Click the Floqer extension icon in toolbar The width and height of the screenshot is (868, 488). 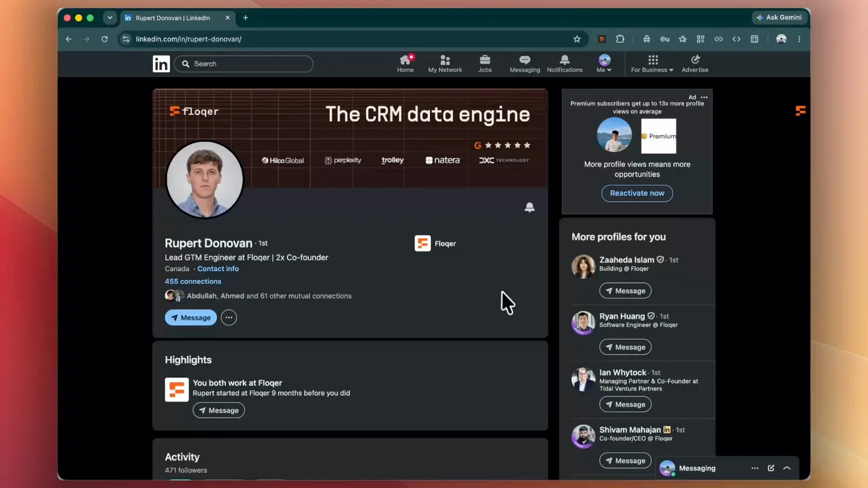[x=602, y=39]
